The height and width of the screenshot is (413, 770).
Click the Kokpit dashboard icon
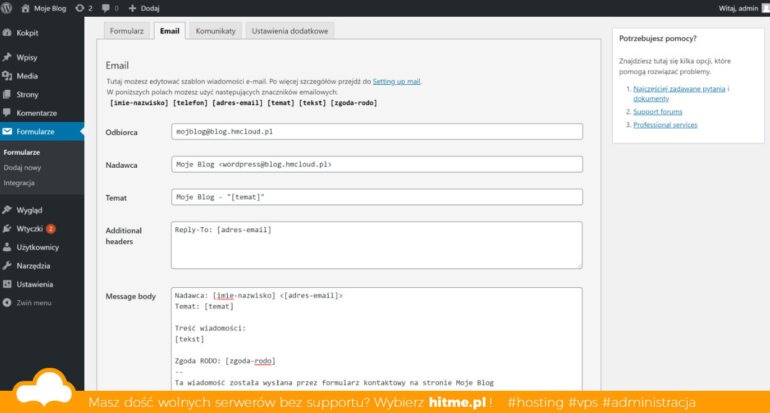click(7, 33)
